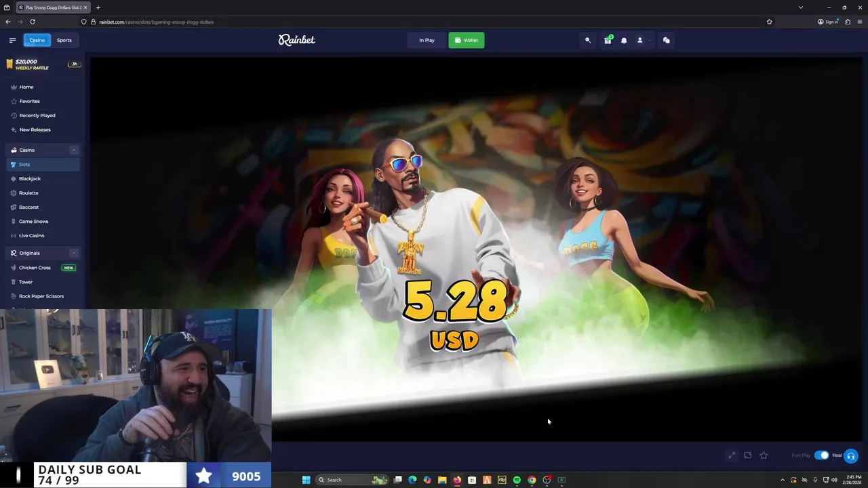Select the Snoop Dogg Dollars browser tab

[x=53, y=7]
